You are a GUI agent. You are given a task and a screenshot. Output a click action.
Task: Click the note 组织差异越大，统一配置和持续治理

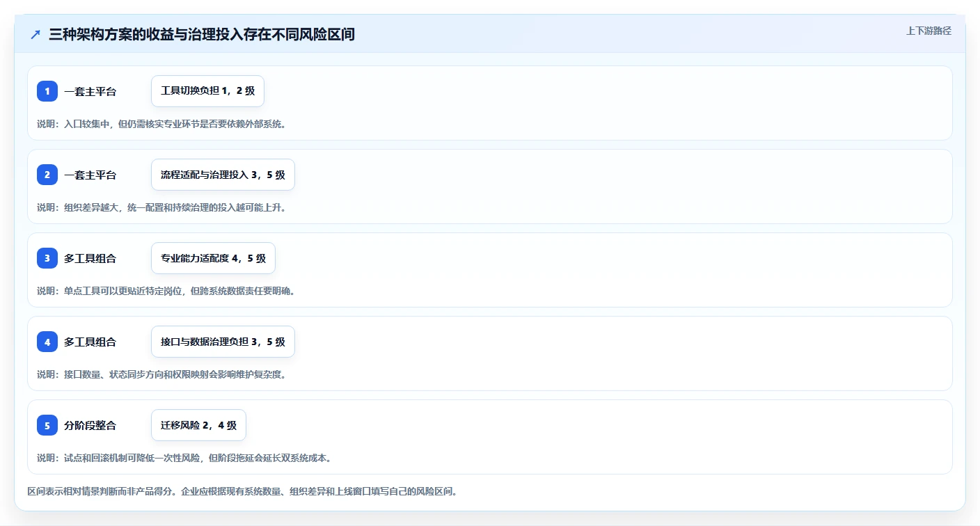[x=161, y=207]
